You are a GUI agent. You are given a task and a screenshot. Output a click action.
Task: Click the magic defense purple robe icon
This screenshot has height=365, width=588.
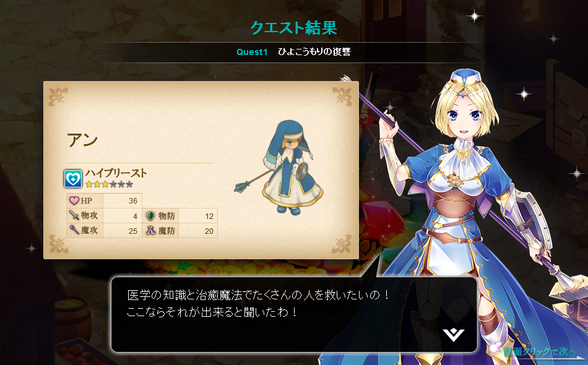[x=150, y=230]
